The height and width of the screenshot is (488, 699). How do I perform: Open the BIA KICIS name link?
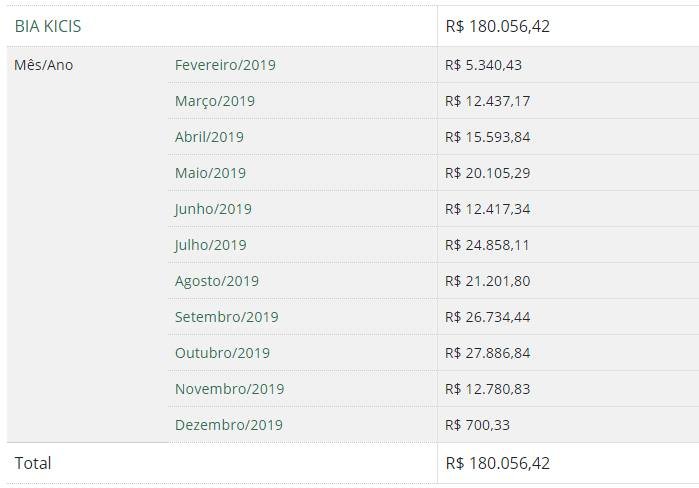coord(48,26)
